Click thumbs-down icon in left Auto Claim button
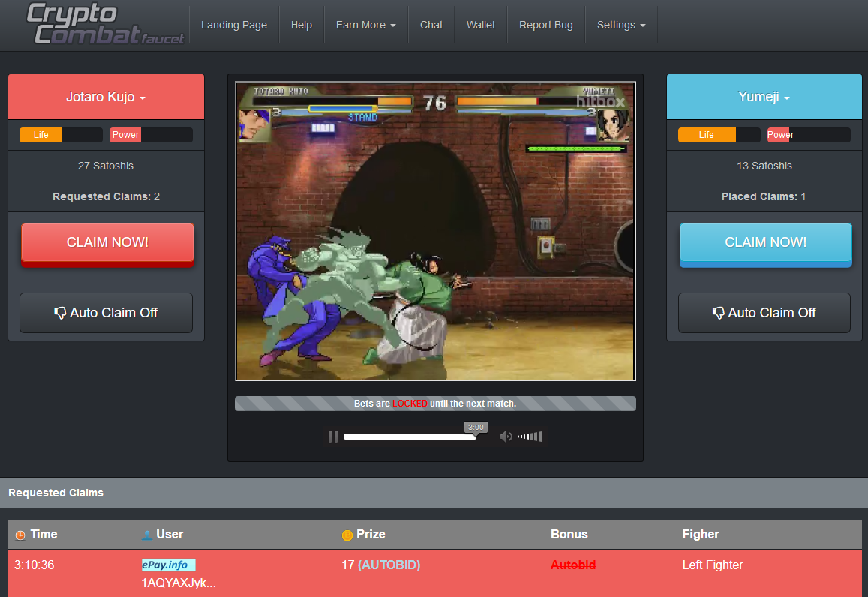 pos(60,313)
